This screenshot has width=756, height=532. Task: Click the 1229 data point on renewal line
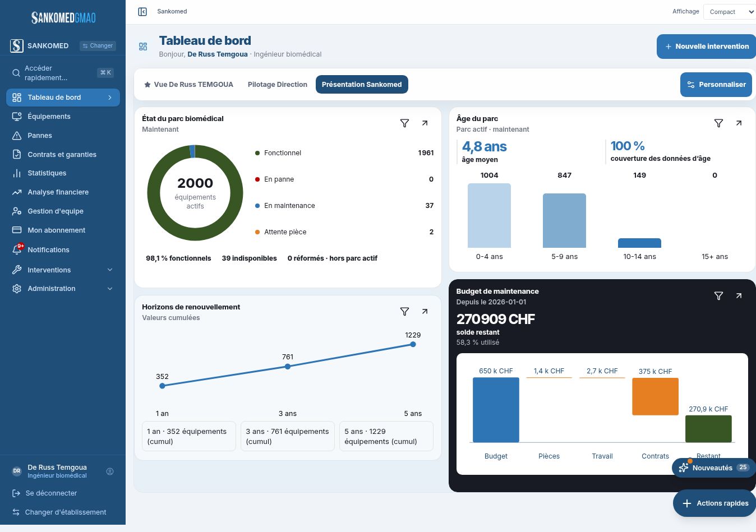click(x=413, y=344)
